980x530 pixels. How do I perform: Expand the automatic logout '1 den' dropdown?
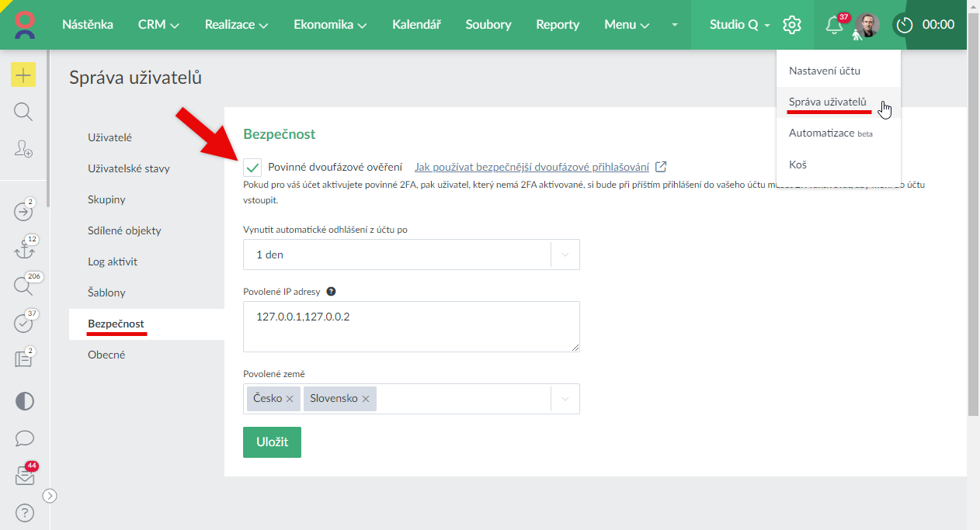(565, 255)
